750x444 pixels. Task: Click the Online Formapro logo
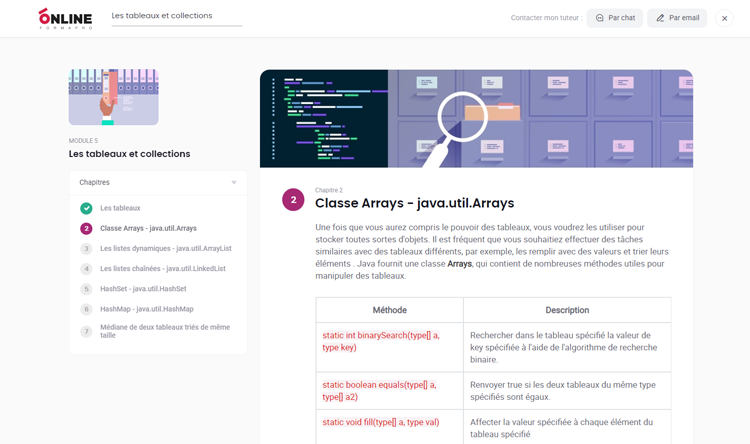[x=65, y=18]
